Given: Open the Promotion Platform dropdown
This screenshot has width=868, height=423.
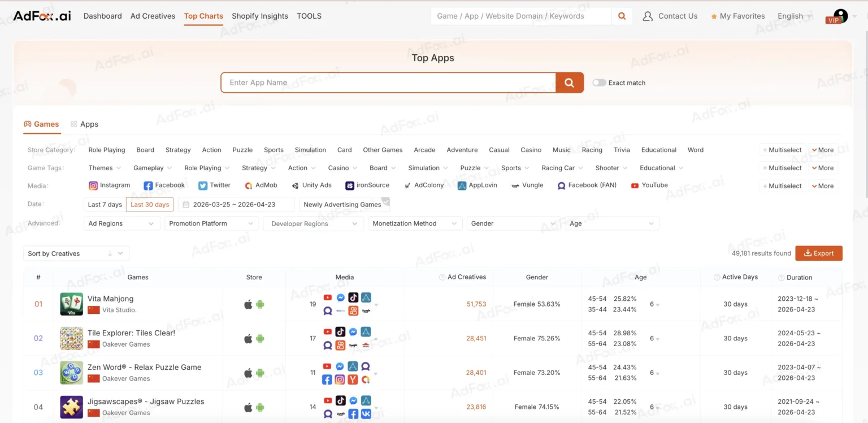Looking at the screenshot, I should pos(212,223).
